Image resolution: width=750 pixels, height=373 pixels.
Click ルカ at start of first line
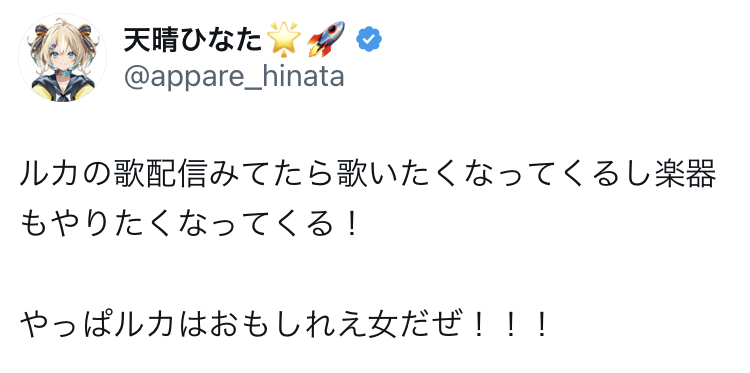(x=48, y=176)
